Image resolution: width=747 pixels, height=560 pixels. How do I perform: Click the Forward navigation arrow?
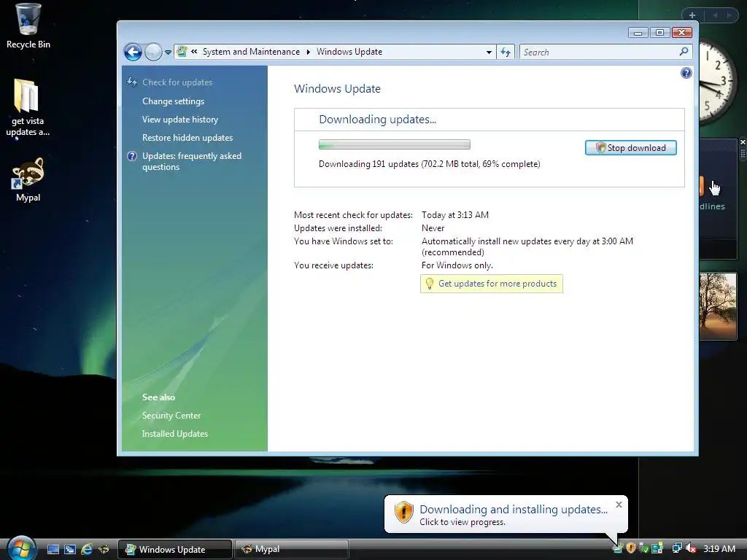click(x=153, y=52)
